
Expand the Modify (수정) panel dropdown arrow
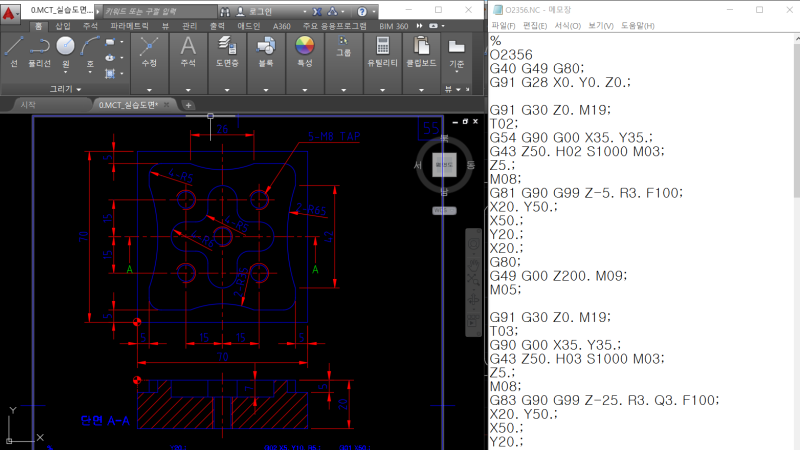(x=149, y=88)
